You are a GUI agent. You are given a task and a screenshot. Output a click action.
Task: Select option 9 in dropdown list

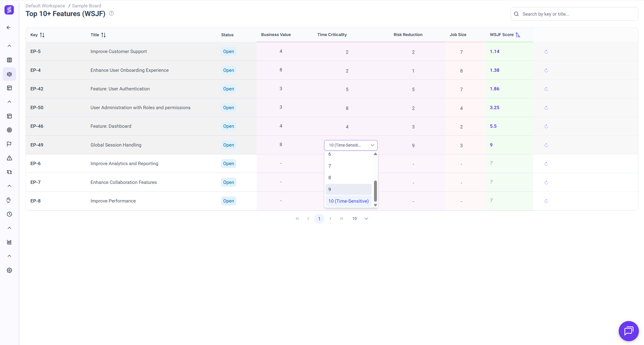tap(348, 189)
